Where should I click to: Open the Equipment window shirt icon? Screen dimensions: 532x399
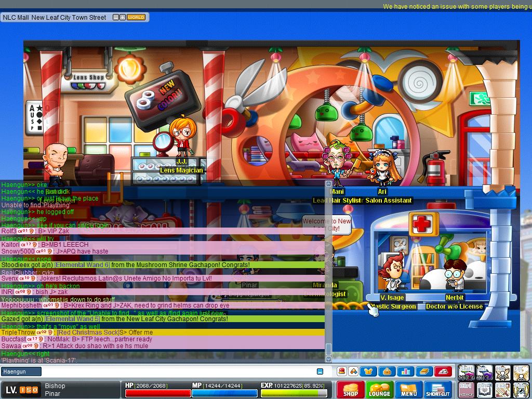(x=368, y=371)
